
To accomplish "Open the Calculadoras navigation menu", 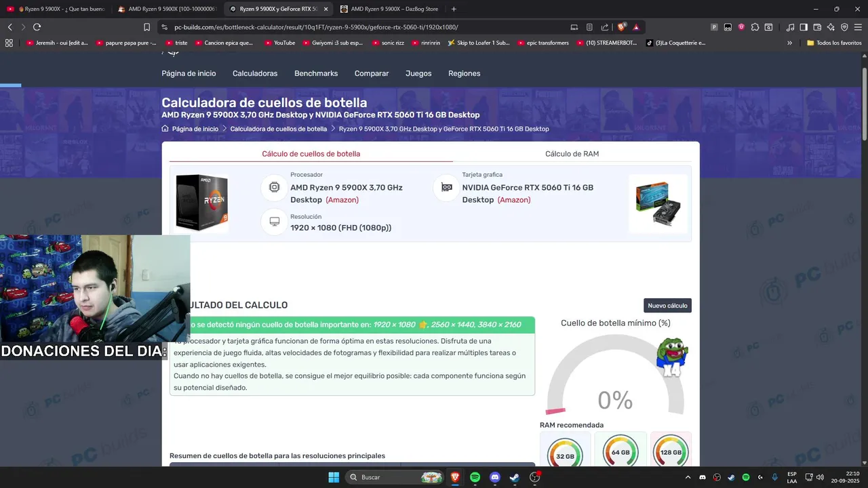I will 255,73.
